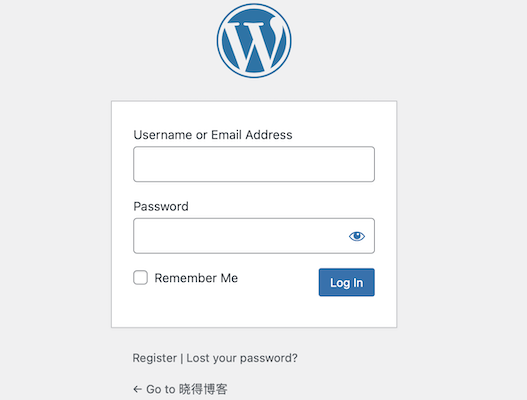
Task: Click the Username or Email Address label
Action: pos(213,135)
